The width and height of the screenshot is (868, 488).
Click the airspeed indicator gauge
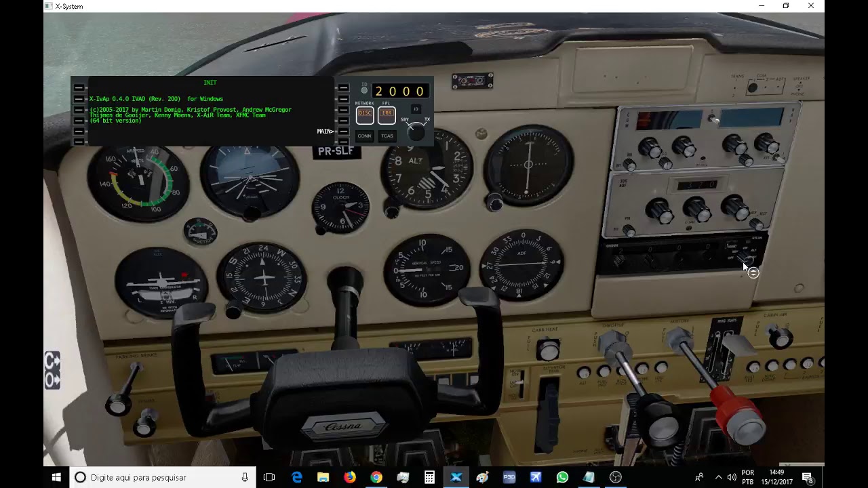tap(137, 181)
